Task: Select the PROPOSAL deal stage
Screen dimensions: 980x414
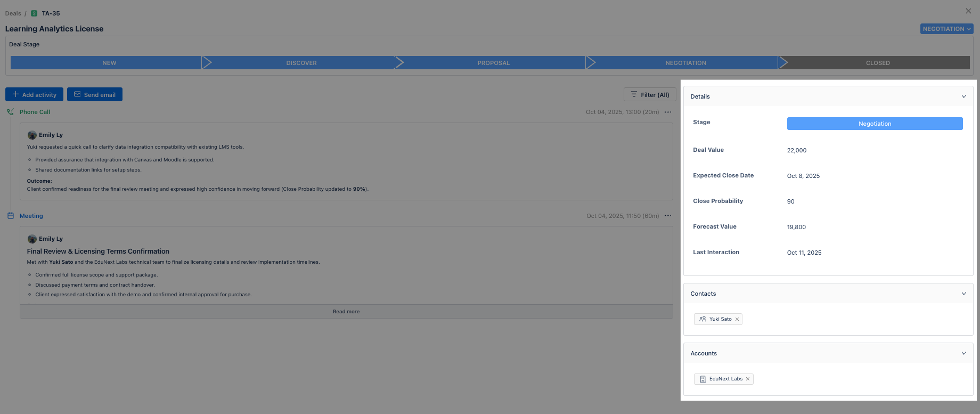Action: point(493,63)
